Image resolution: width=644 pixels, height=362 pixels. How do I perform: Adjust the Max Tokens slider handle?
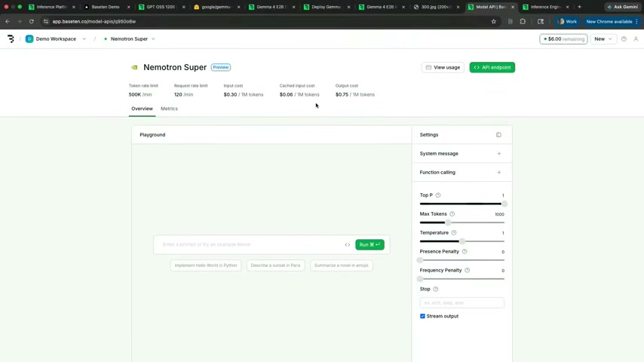pos(448,222)
